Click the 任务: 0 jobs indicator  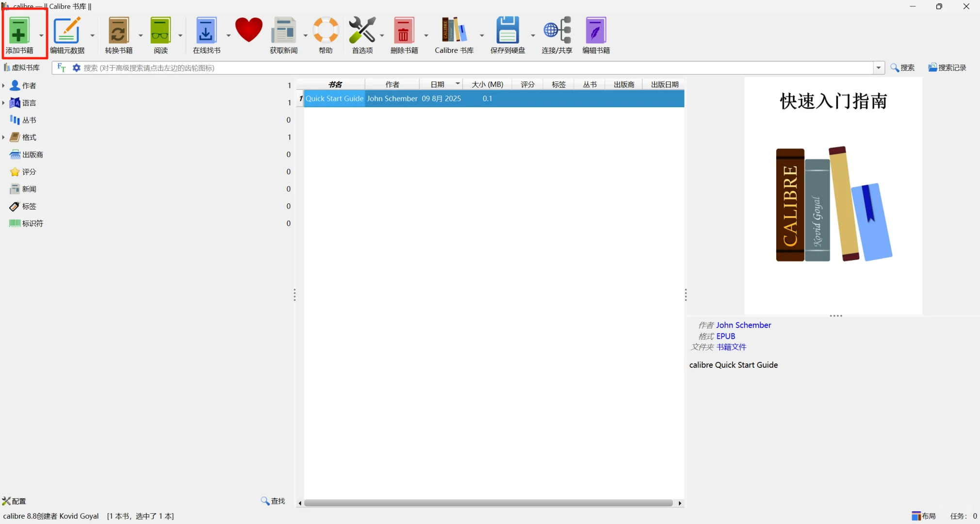963,516
